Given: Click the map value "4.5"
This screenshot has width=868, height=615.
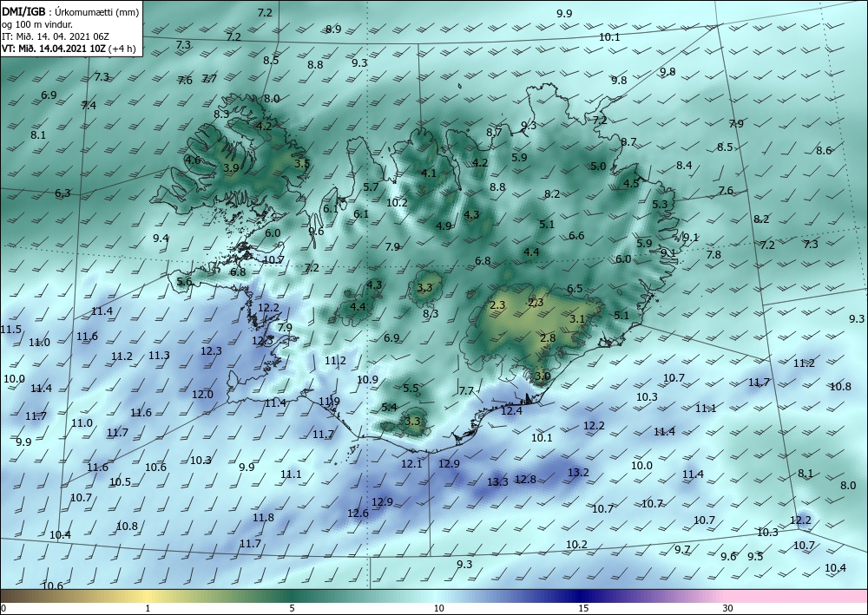Looking at the screenshot, I should point(631,184).
